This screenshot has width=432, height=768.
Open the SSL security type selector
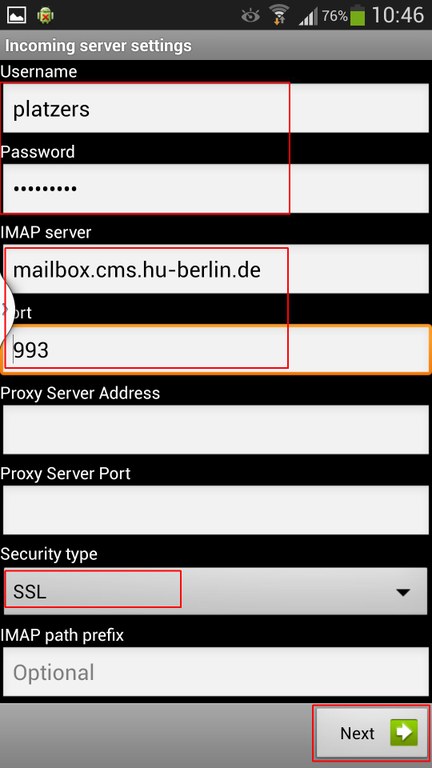(x=216, y=591)
